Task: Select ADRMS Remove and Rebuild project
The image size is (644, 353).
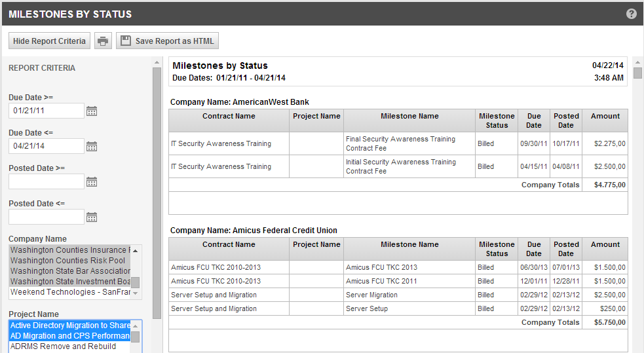Action: (70, 346)
